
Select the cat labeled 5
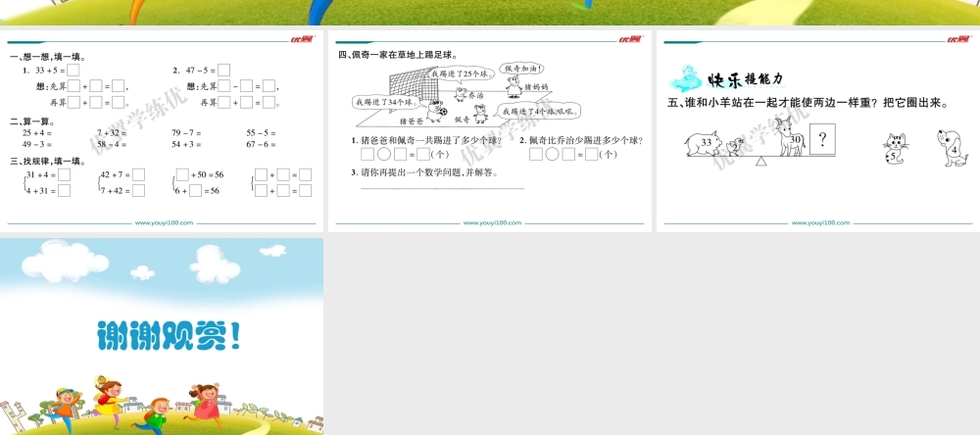(894, 148)
